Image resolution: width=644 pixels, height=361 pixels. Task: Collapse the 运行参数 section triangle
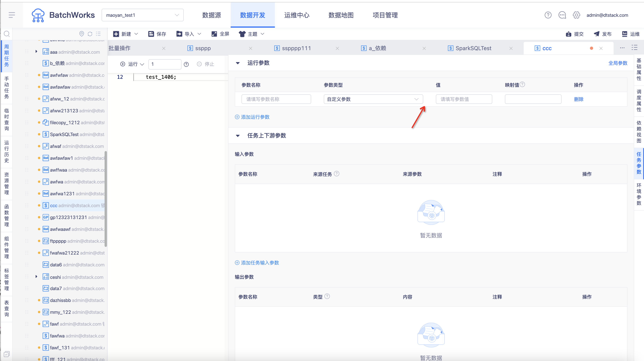pyautogui.click(x=238, y=63)
